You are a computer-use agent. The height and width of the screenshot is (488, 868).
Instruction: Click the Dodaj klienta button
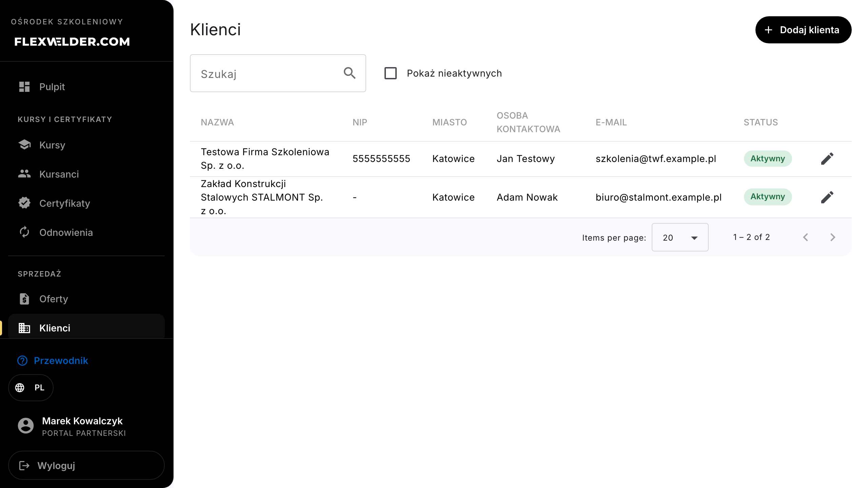pyautogui.click(x=803, y=30)
